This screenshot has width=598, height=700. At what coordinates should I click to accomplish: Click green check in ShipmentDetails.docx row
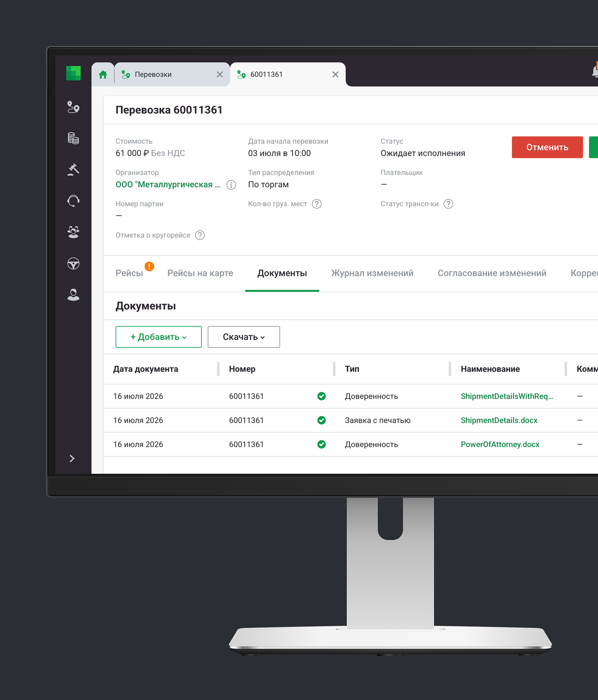[322, 420]
